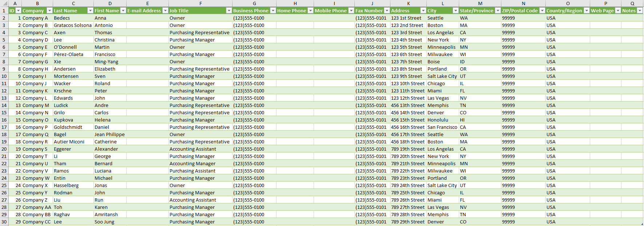Open the ID column filter dropdown

[x=18, y=11]
